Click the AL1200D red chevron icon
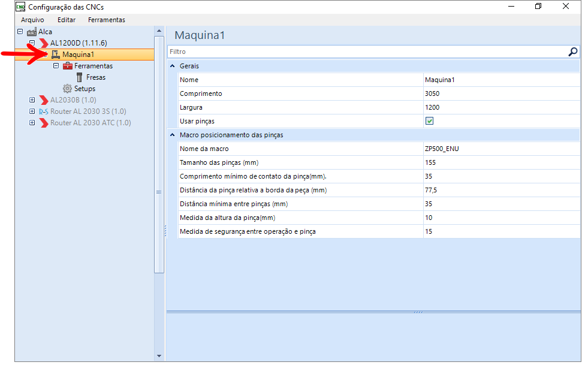 [x=44, y=43]
